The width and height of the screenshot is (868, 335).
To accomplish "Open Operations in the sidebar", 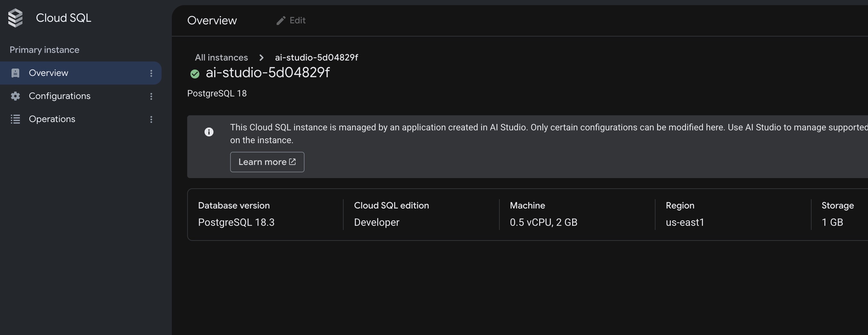I will (81, 119).
